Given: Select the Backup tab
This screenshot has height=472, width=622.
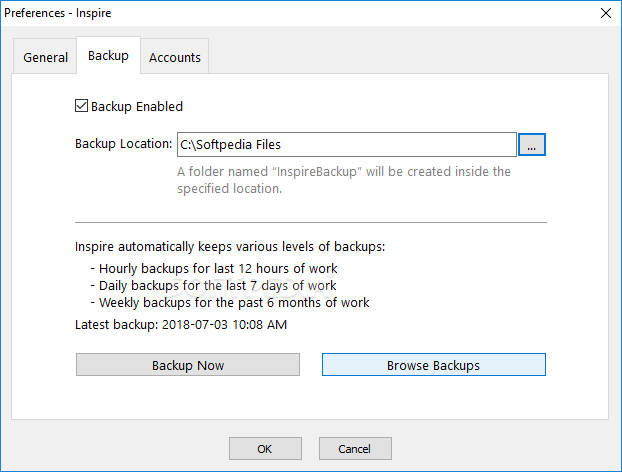Looking at the screenshot, I should point(108,56).
